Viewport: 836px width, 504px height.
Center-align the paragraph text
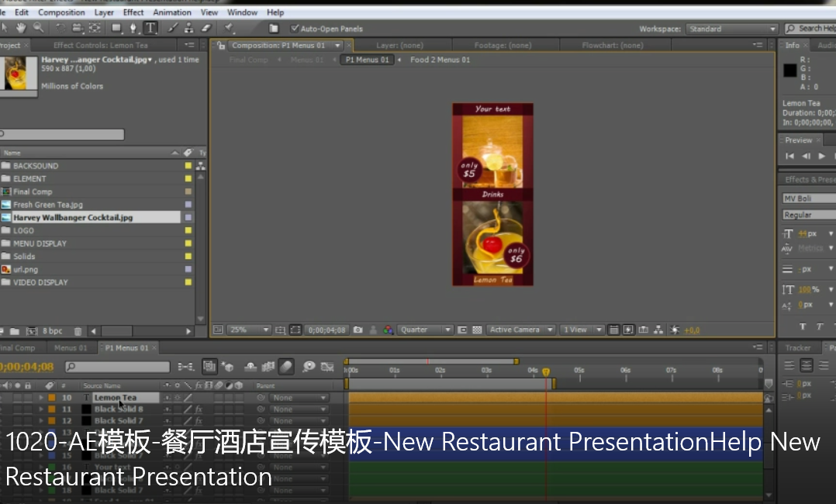pos(807,365)
